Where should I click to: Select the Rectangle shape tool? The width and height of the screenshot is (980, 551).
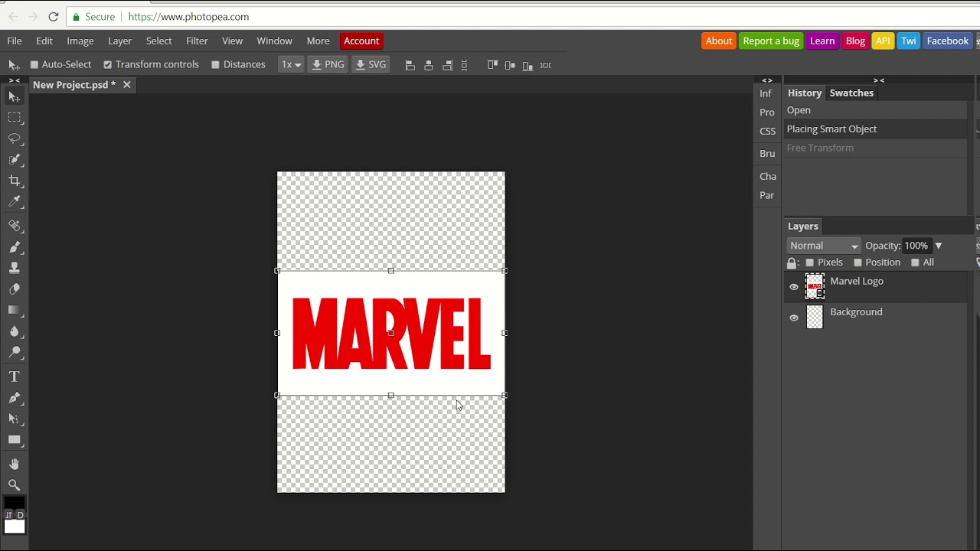pos(14,440)
